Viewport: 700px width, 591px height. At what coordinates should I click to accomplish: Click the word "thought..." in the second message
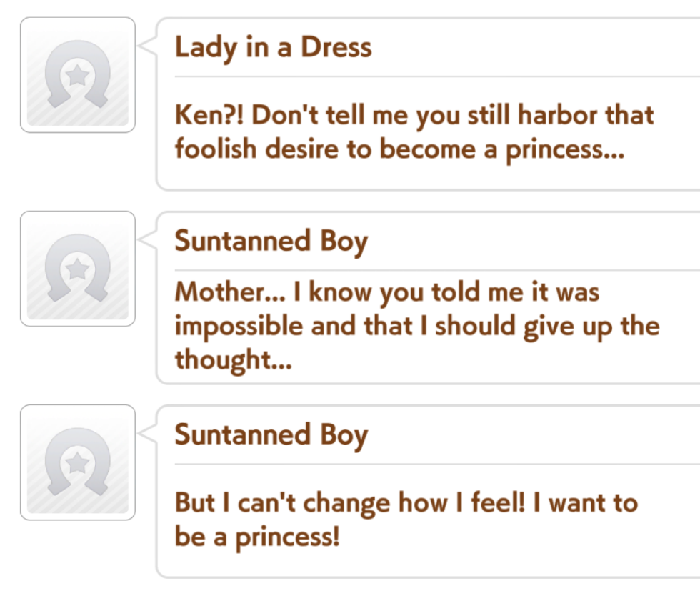(x=234, y=359)
